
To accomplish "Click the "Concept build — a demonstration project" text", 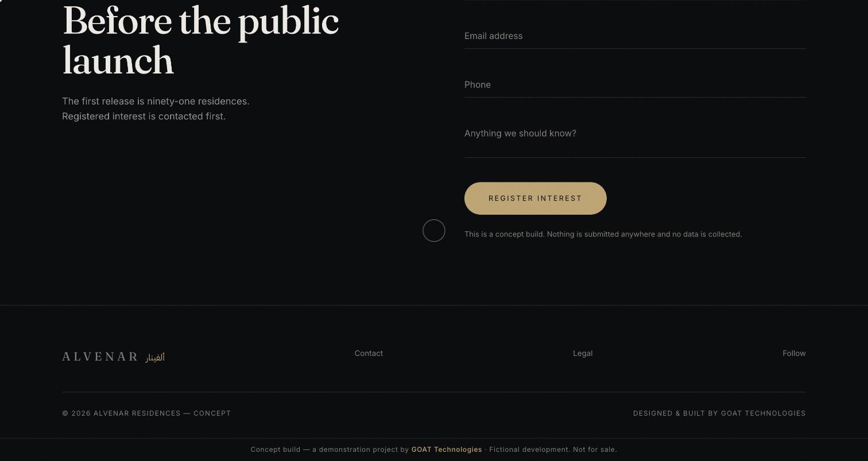I will (x=330, y=450).
